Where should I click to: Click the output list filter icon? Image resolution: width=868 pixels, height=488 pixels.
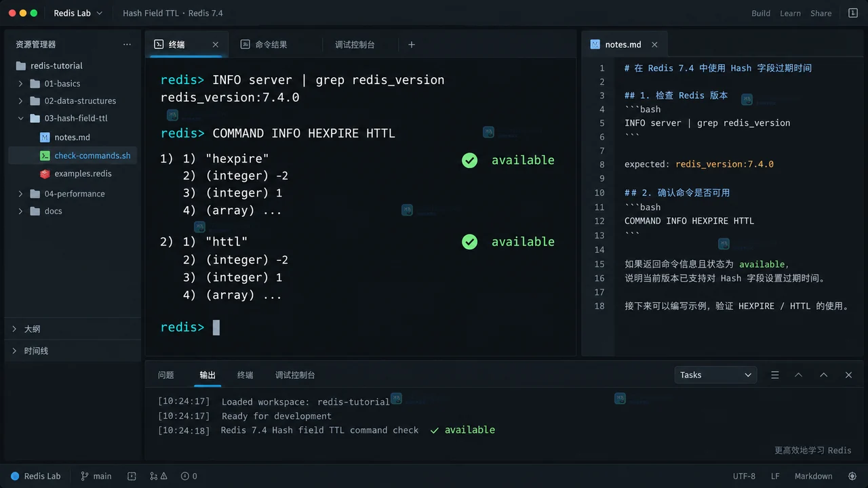pos(775,375)
